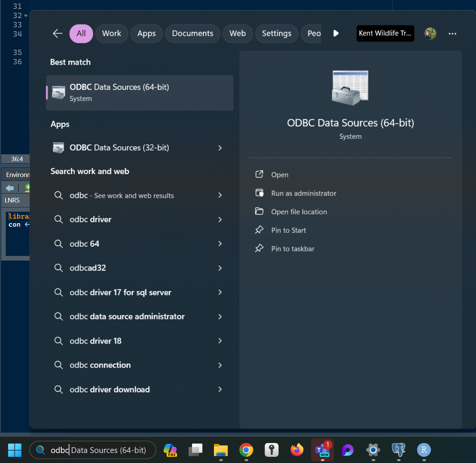Open Firefox from the taskbar
Screen dimensions: 476x463
pyautogui.click(x=297, y=450)
